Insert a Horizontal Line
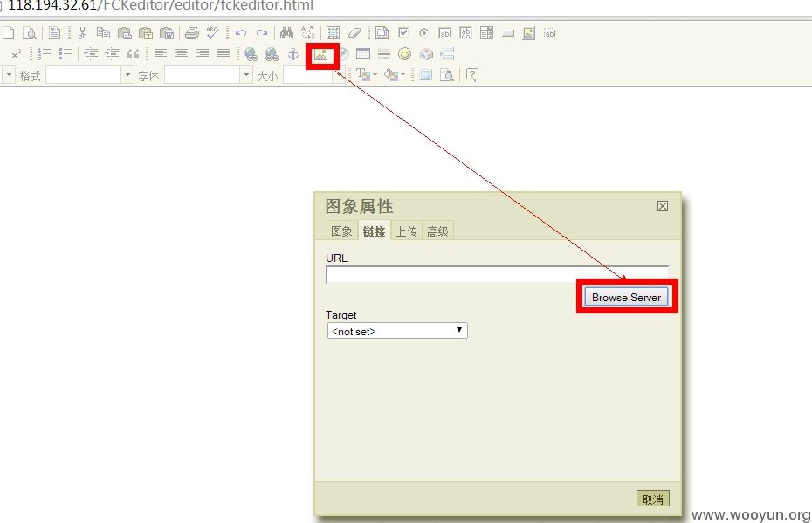This screenshot has height=523, width=812. [383, 54]
